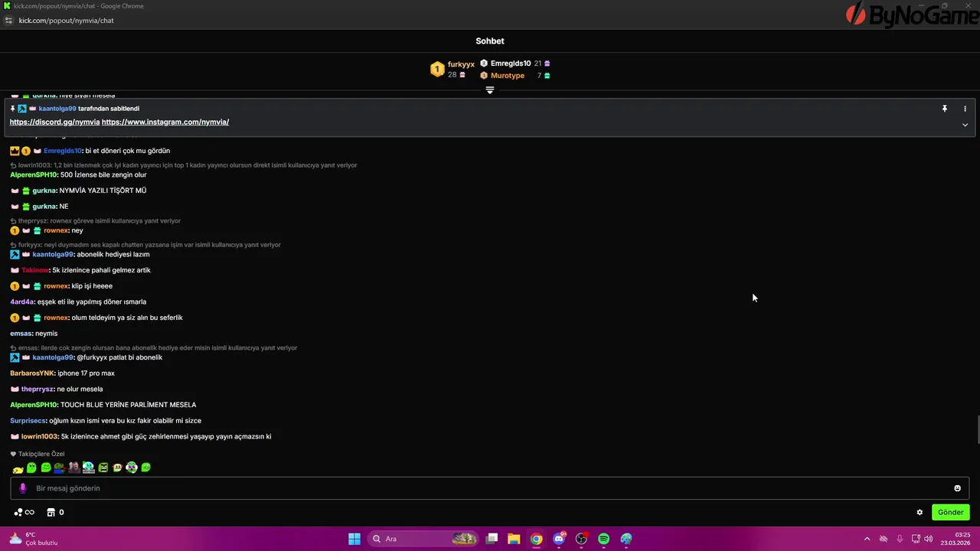Click the green Gönder button
Viewport: 980px width, 551px height.
[x=951, y=513]
